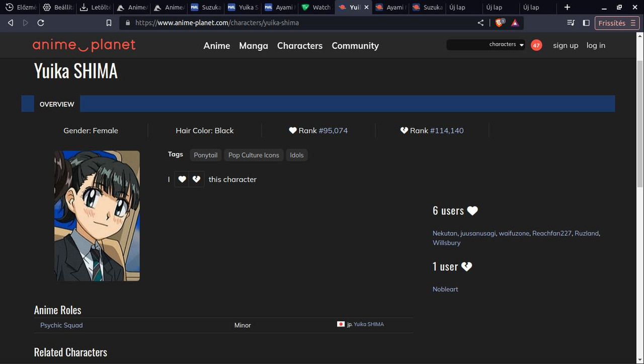Screen dimensions: 644x364
Task: Switch to the Watch tab
Action: 316,7
